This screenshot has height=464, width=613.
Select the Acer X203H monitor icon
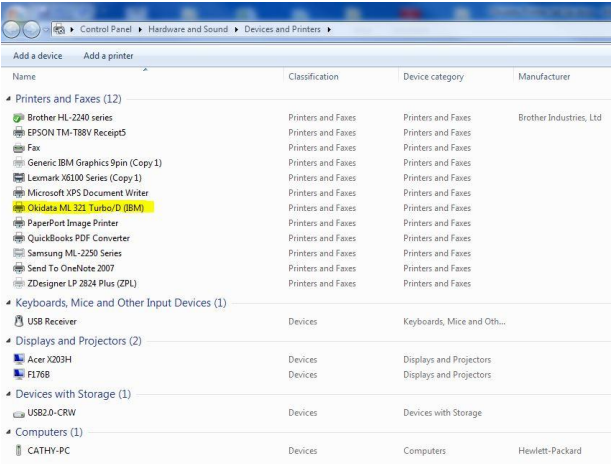(19, 359)
